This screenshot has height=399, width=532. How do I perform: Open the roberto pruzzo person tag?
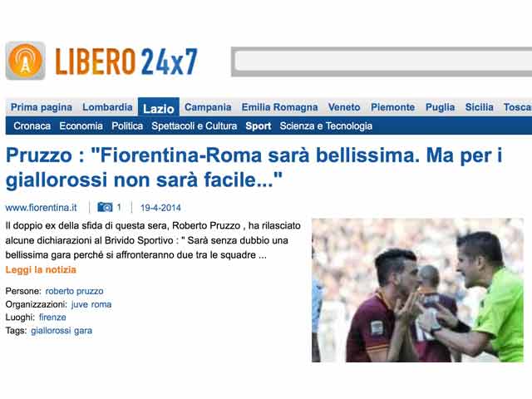(x=74, y=291)
